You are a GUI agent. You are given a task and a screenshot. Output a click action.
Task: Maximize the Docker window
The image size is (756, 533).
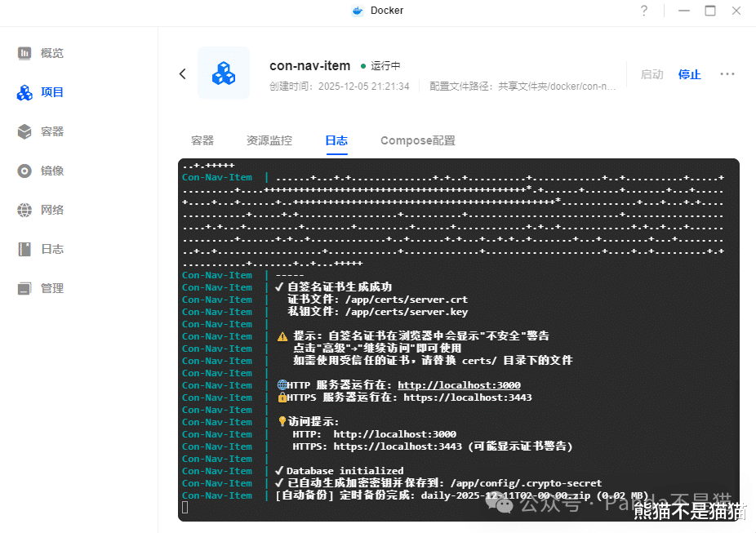click(710, 11)
